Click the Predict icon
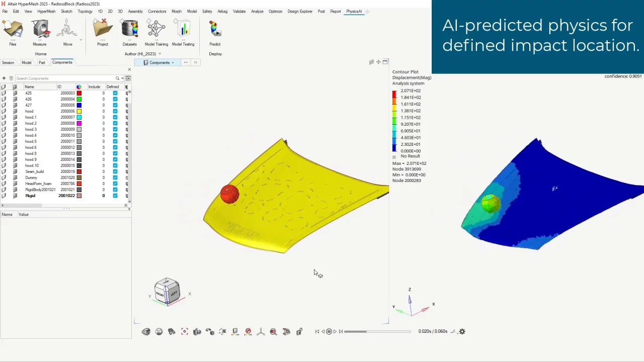 (x=215, y=30)
